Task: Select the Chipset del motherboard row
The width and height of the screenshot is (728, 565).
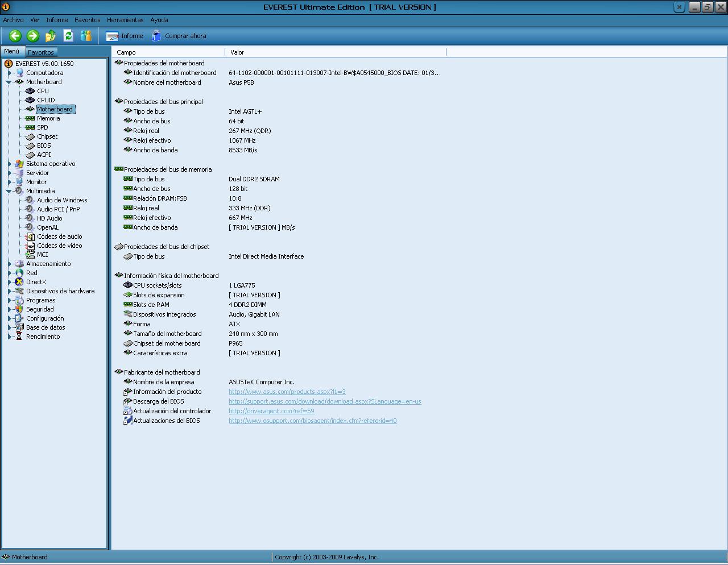Action: 279,343
